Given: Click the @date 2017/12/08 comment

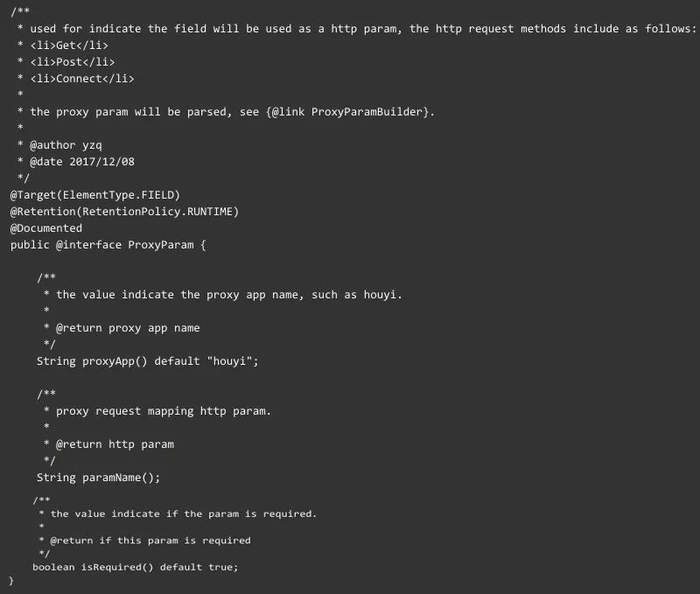Looking at the screenshot, I should 81,162.
